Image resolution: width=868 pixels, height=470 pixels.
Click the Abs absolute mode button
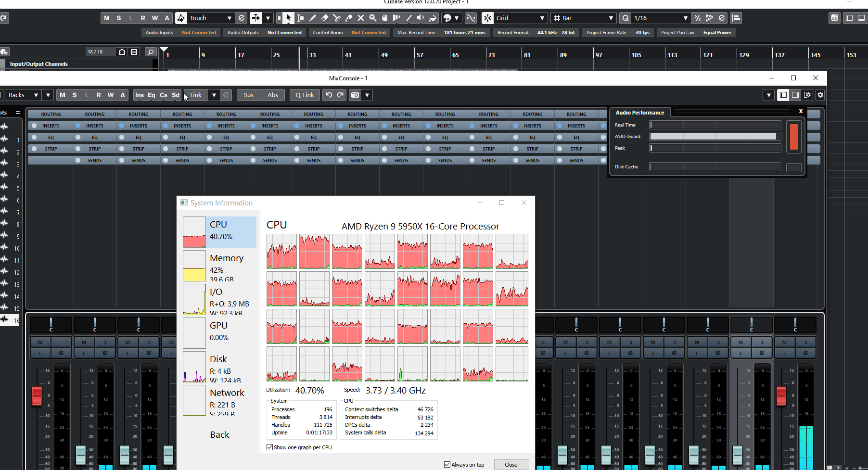tap(273, 95)
